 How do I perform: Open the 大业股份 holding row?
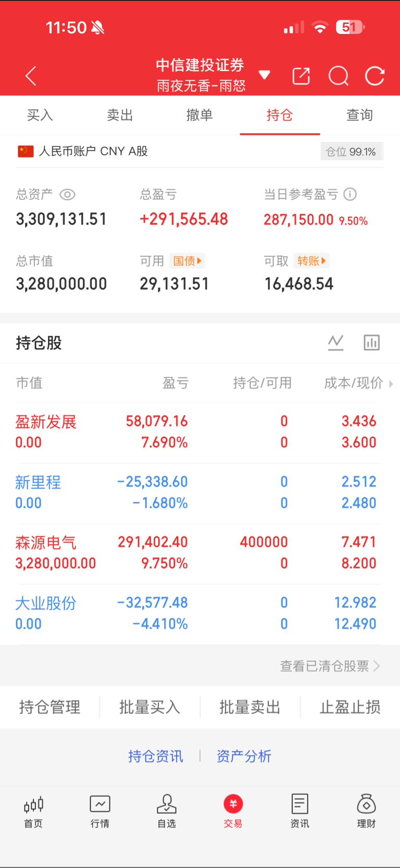(200, 614)
